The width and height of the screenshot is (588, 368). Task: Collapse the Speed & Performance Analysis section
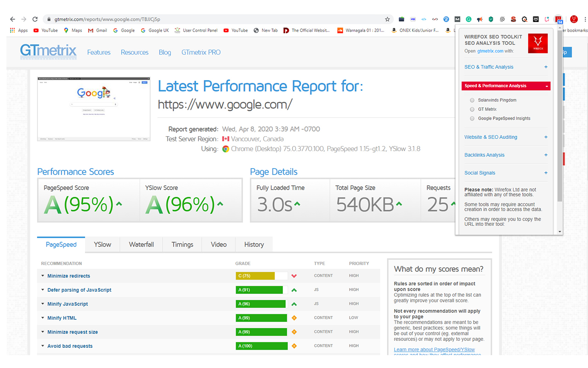(x=506, y=86)
